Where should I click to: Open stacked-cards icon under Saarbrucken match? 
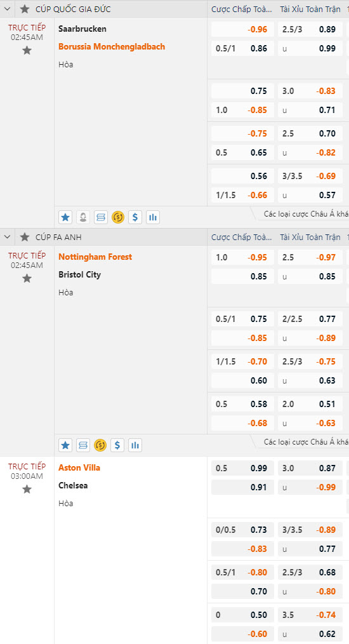[x=101, y=217]
